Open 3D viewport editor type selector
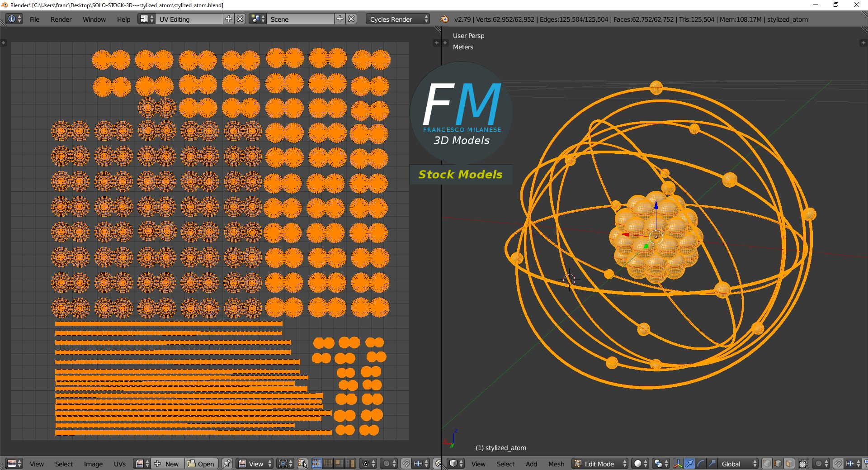The height and width of the screenshot is (470, 868). [x=456, y=464]
